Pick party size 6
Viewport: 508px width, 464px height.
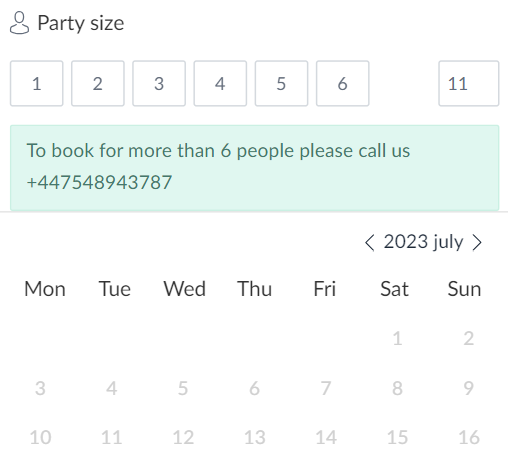pyautogui.click(x=343, y=83)
